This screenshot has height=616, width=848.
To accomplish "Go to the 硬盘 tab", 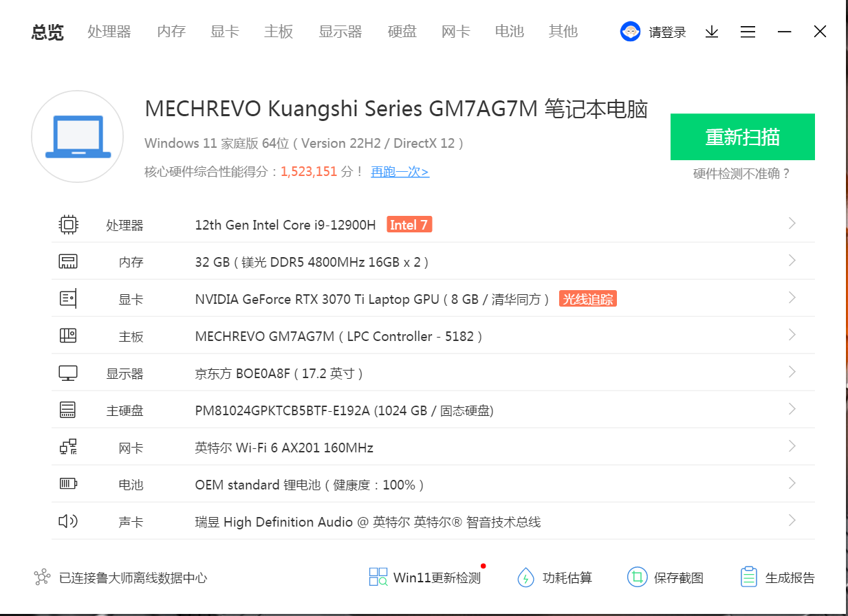I will click(402, 32).
